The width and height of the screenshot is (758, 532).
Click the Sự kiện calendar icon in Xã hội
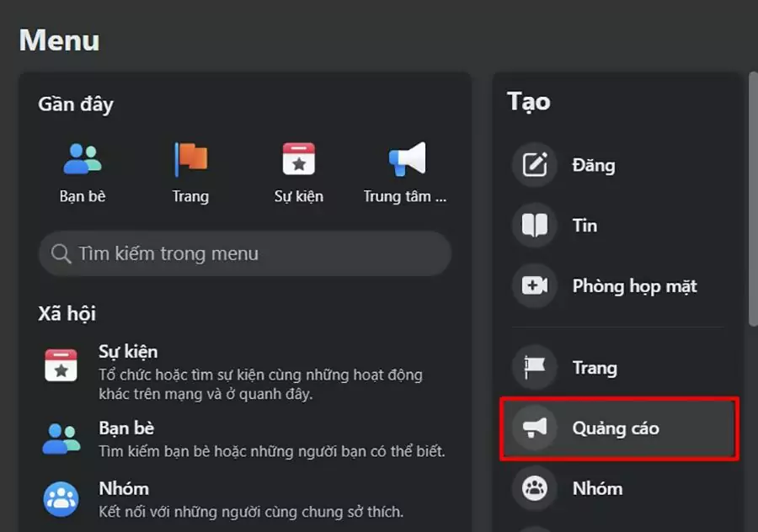point(61,364)
